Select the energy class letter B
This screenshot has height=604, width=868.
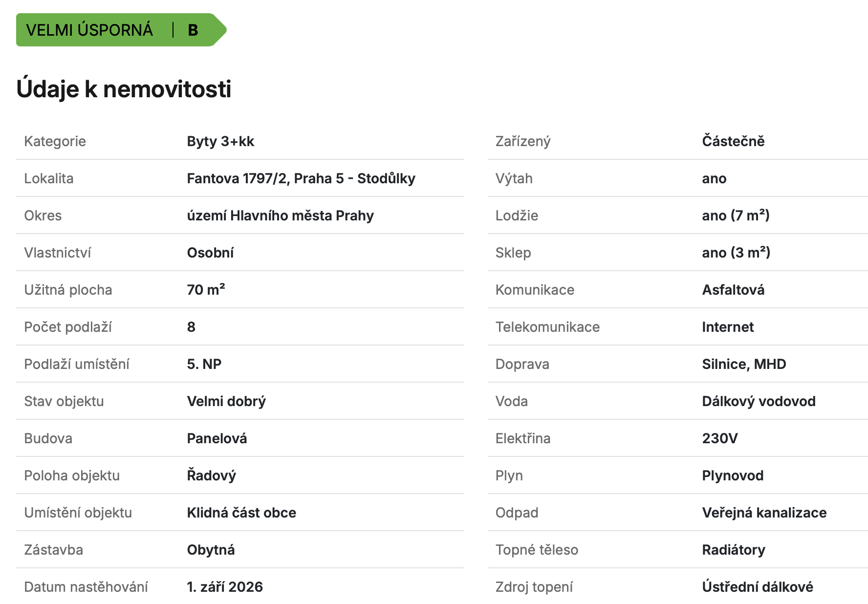pos(193,30)
